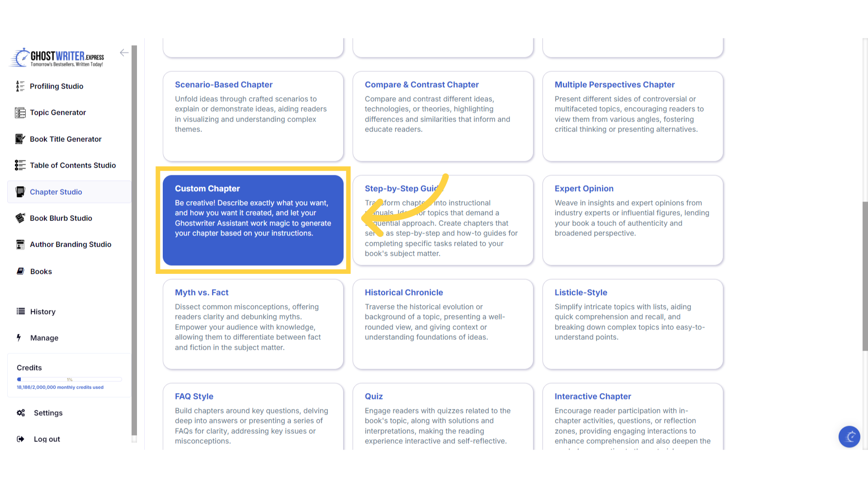
Task: Click the Author Branding Studio icon
Action: point(20,244)
